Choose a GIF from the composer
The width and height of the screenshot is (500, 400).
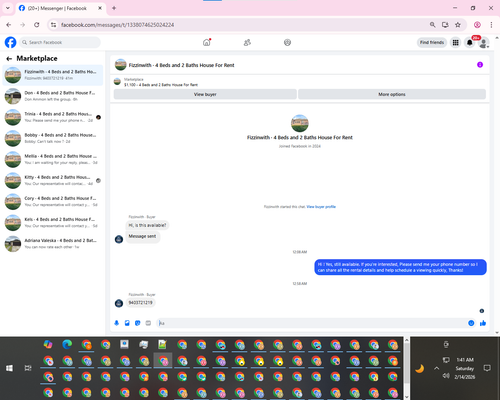[148, 323]
